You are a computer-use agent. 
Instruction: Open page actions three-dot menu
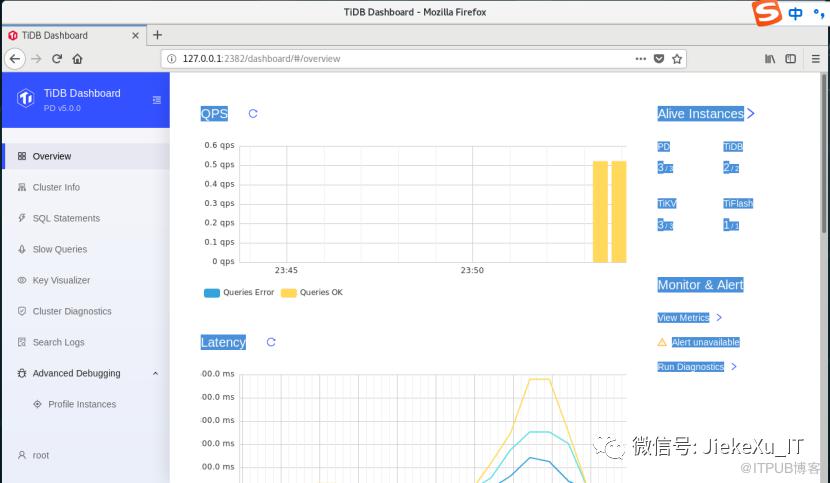coord(640,59)
